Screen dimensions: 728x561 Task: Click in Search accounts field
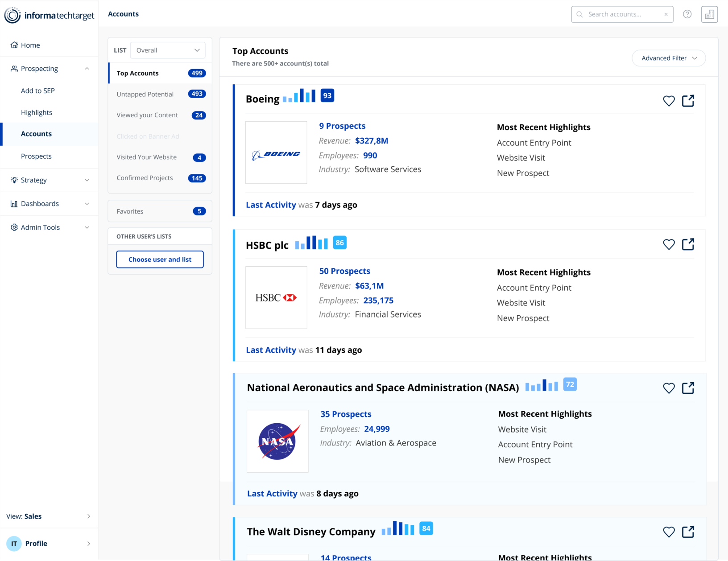623,14
